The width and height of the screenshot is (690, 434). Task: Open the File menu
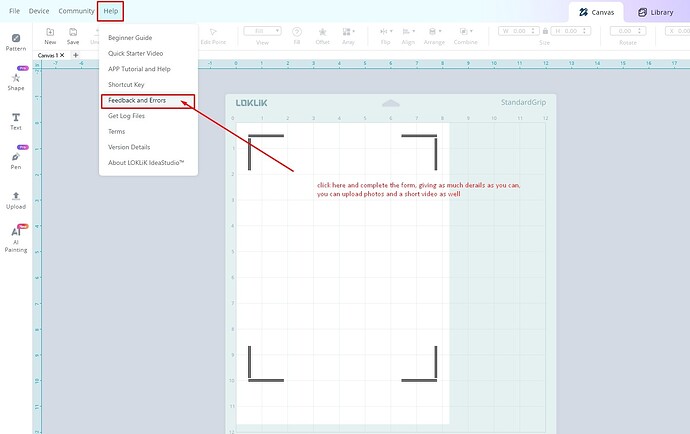pyautogui.click(x=15, y=11)
